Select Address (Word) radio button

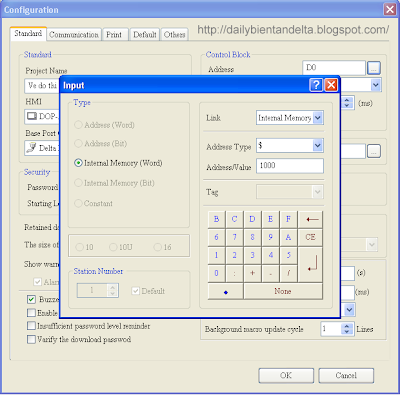click(78, 125)
